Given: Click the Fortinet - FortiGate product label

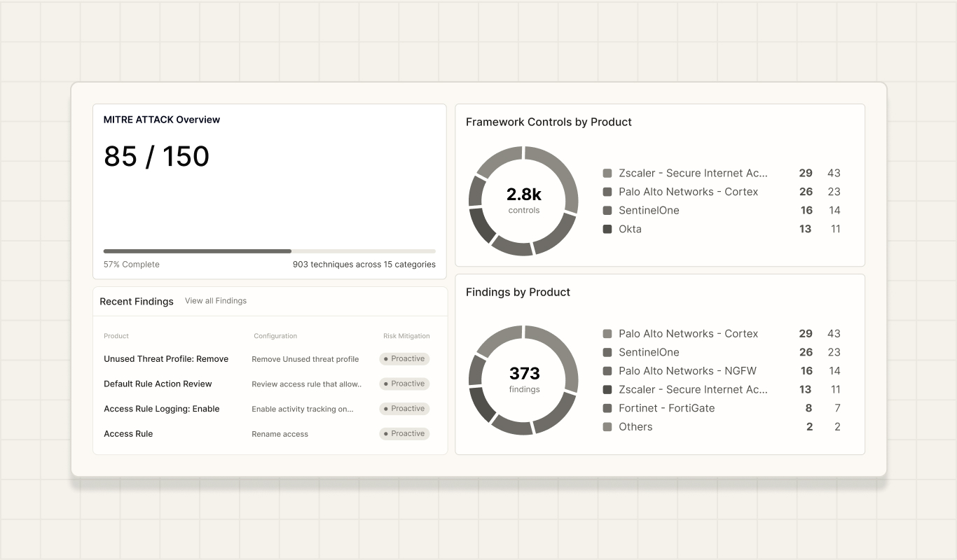Looking at the screenshot, I should pyautogui.click(x=667, y=408).
